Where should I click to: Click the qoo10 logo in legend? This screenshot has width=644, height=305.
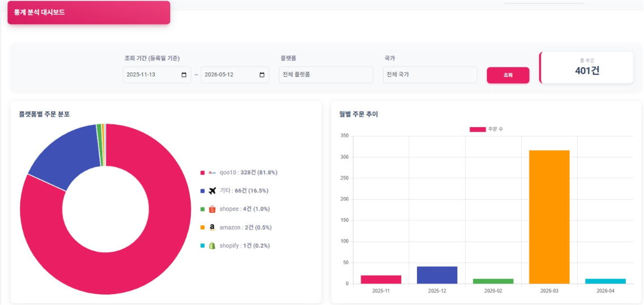tap(212, 173)
